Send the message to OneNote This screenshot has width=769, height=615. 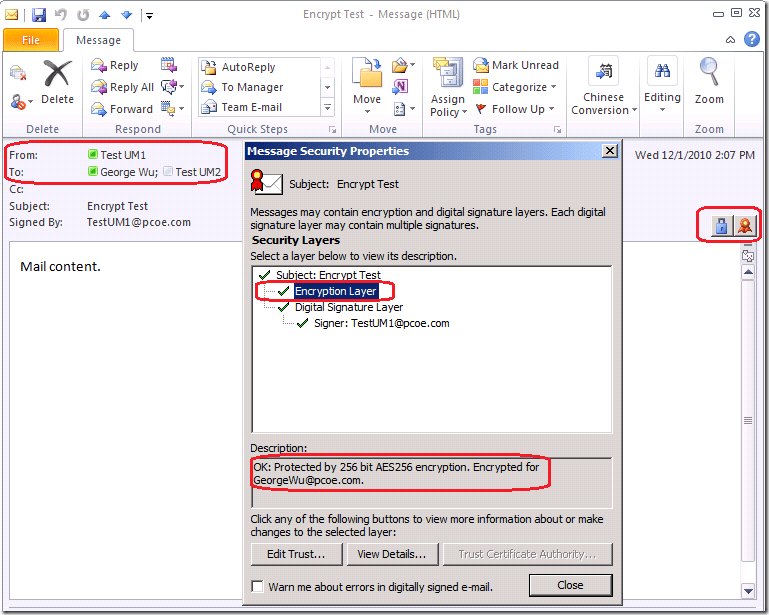point(400,87)
